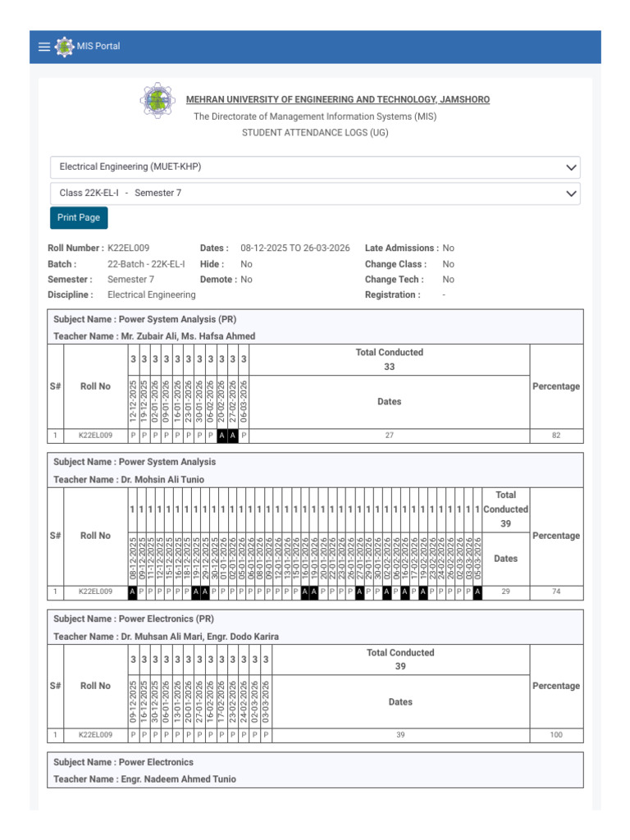
Task: Click percentage 74 in Power System Analysis
Action: point(556,591)
